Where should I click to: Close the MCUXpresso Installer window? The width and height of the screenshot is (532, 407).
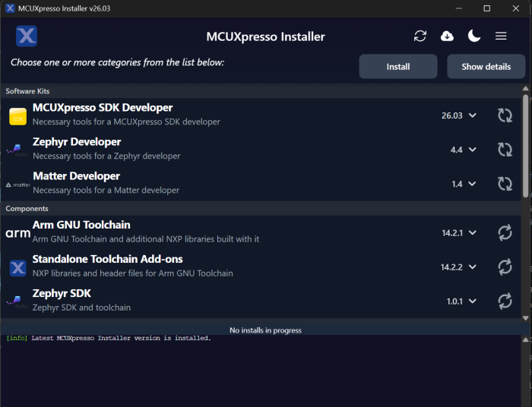pyautogui.click(x=516, y=8)
